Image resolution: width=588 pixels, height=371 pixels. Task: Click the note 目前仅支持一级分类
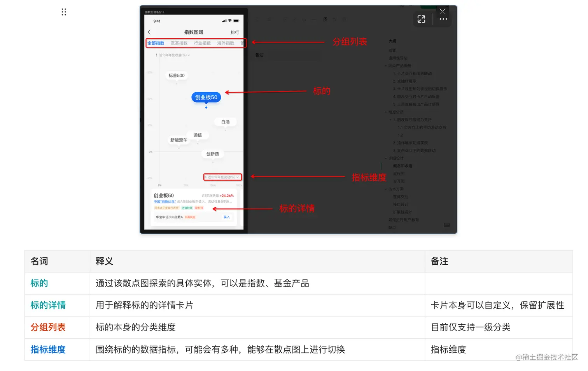pyautogui.click(x=471, y=327)
